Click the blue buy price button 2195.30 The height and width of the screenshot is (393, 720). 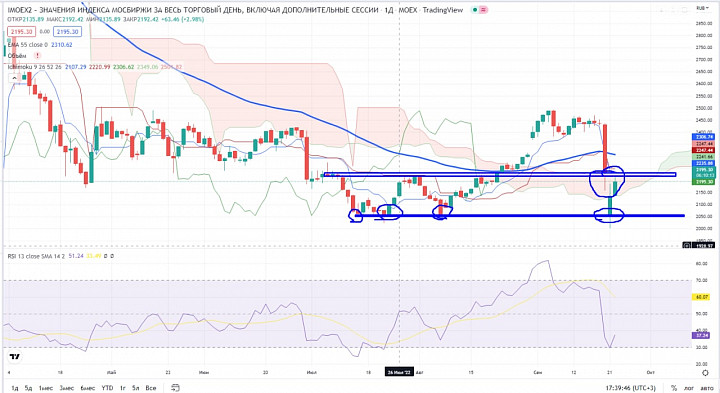pos(68,32)
